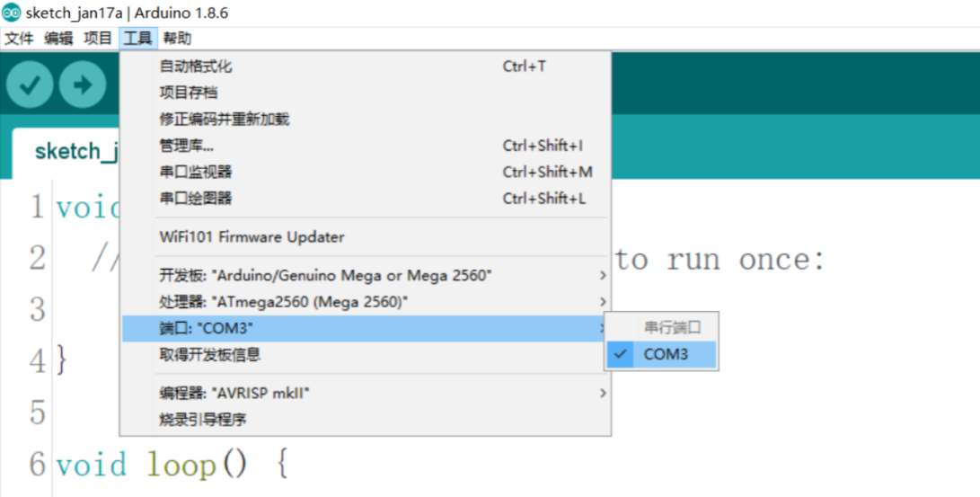Select 烧录引导程序 burn bootloader
Viewport: 980px width, 497px height.
365,420
